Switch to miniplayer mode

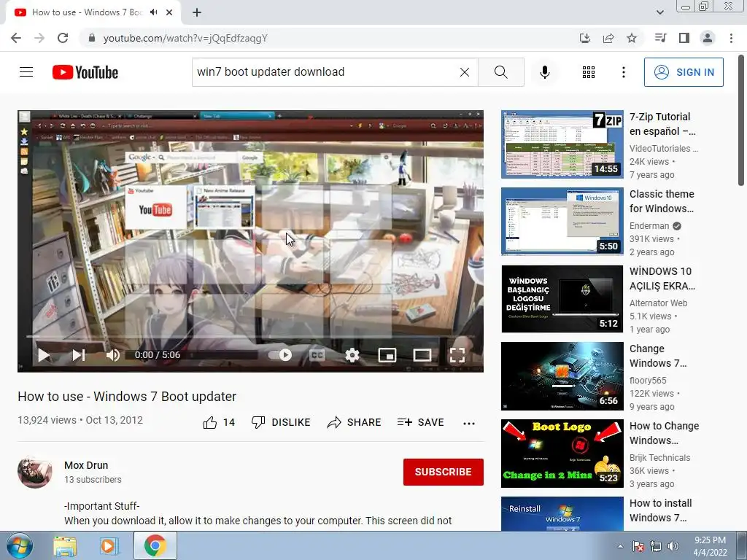click(387, 355)
